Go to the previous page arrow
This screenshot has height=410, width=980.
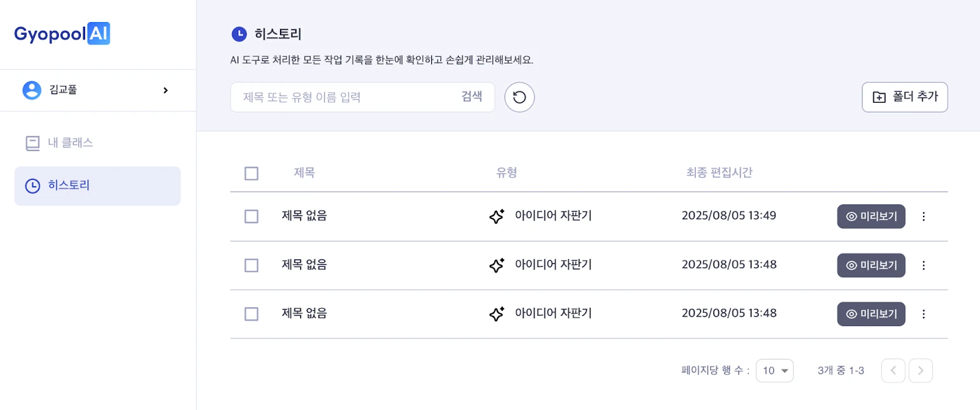(x=893, y=370)
